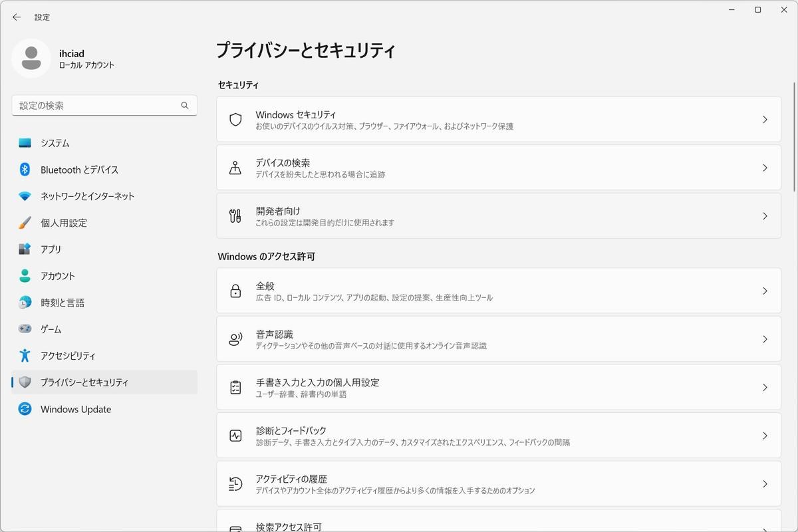Click the アクセシビリティ figure icon
Viewport: 798px width, 532px height.
(x=25, y=356)
